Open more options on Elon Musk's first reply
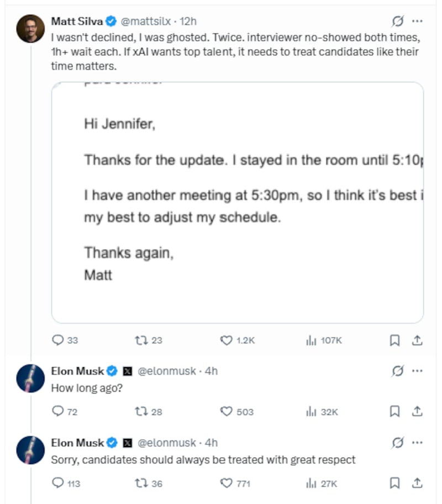This screenshot has height=504, width=442. pyautogui.click(x=418, y=370)
